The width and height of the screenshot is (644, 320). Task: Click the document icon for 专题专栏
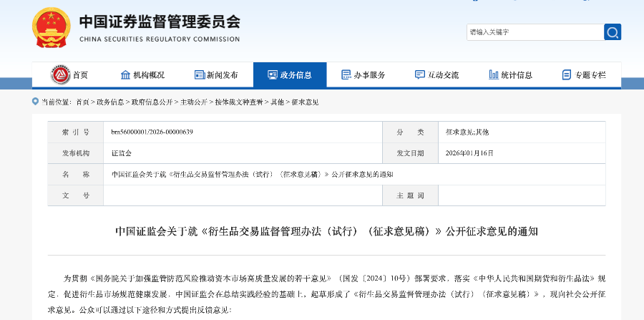click(567, 74)
